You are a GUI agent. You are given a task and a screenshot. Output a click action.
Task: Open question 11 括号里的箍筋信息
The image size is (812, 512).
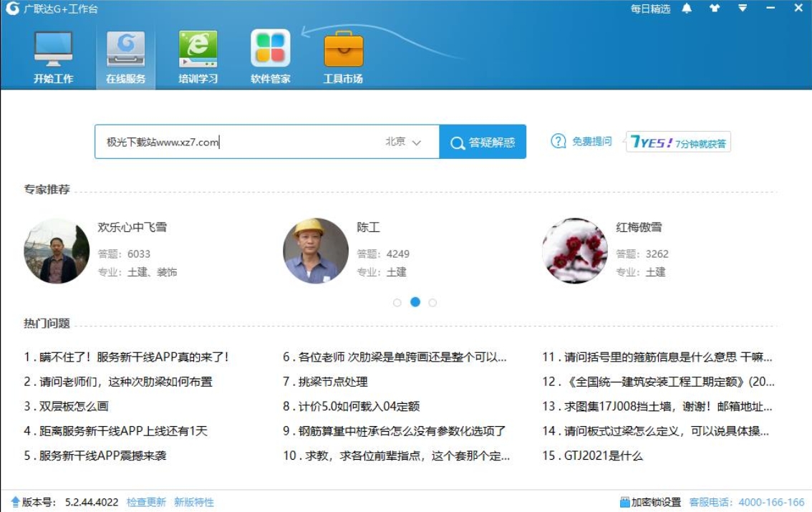(x=657, y=357)
